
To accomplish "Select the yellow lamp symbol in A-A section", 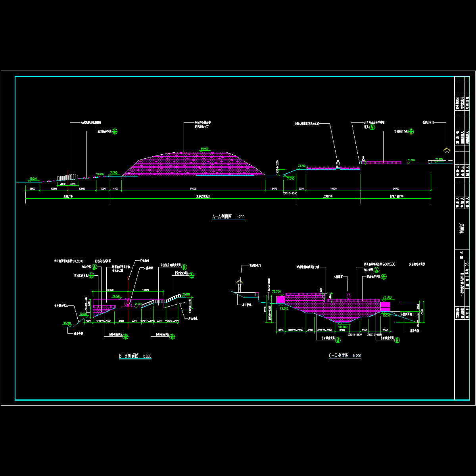I will (447, 151).
